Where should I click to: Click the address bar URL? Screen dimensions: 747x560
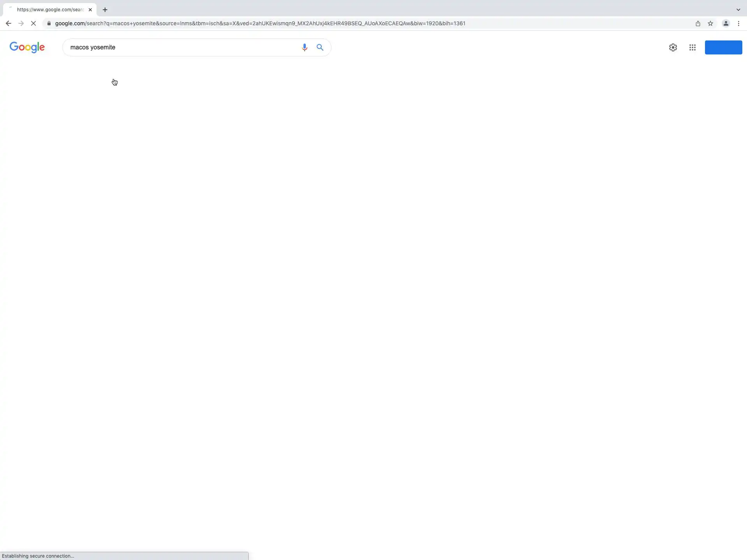coord(260,23)
